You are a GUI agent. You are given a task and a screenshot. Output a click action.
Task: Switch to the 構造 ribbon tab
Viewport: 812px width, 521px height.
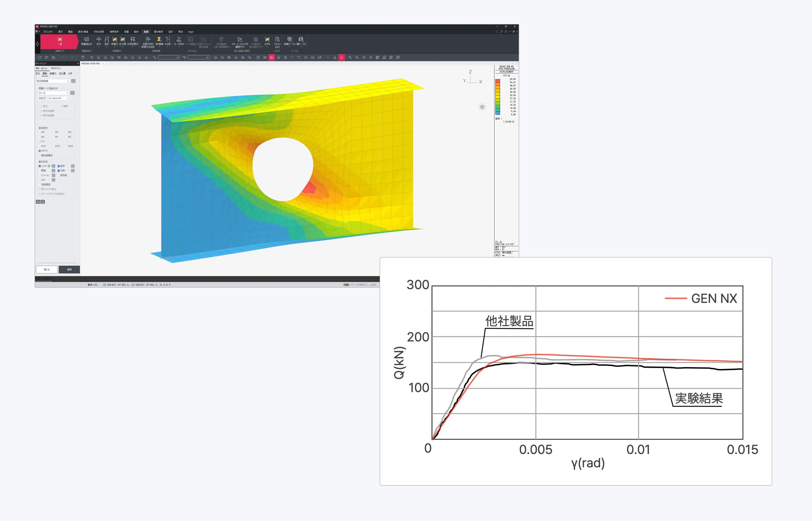coord(70,32)
